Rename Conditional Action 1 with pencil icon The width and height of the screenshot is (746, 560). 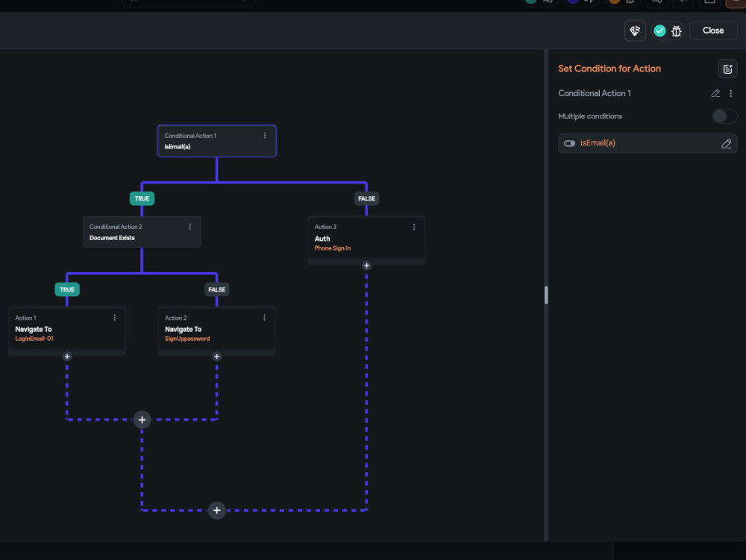[715, 93]
